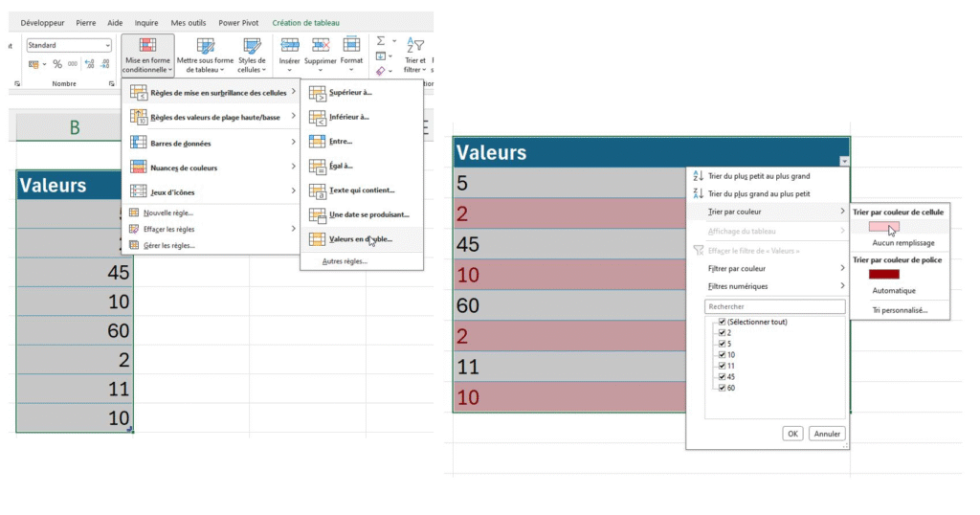The image size is (980, 515).
Task: Open Trier et filtrer menu
Action: 415,55
